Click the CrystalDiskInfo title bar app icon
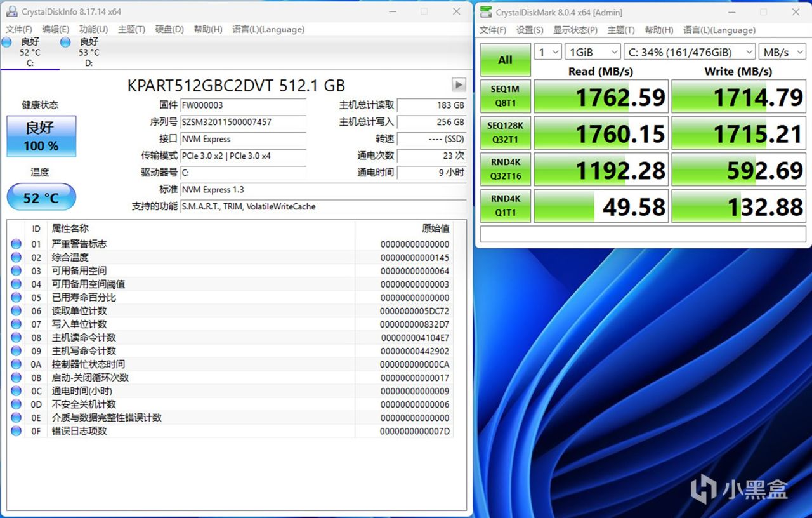Screen dimensions: 812x518 tap(11, 11)
